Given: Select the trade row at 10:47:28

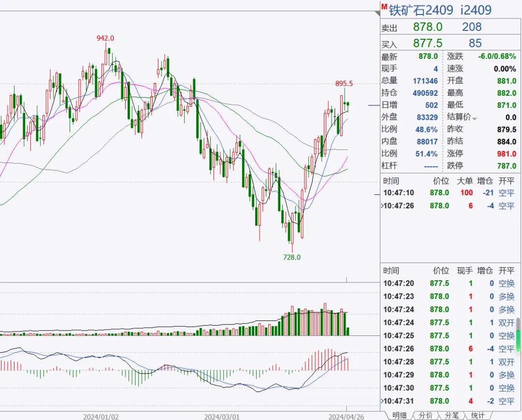Looking at the screenshot, I should 449,362.
